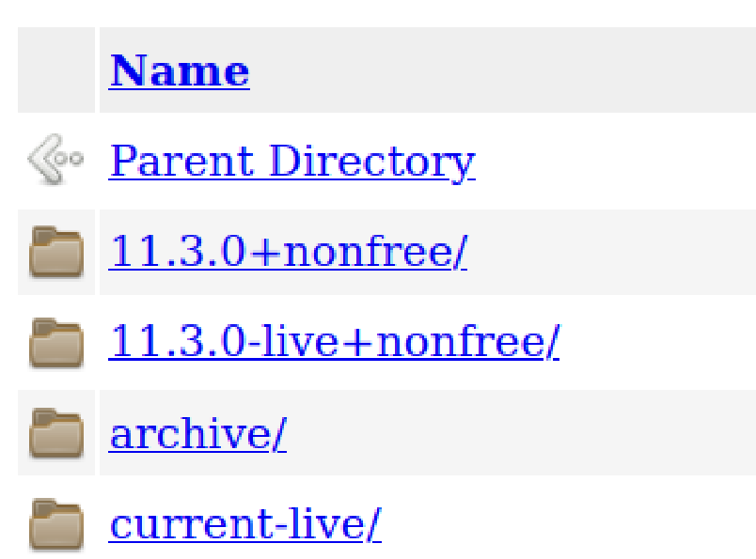Screen dimensions: 756x559
Task: Click the grey Name header cell background
Action: pos(498,70)
